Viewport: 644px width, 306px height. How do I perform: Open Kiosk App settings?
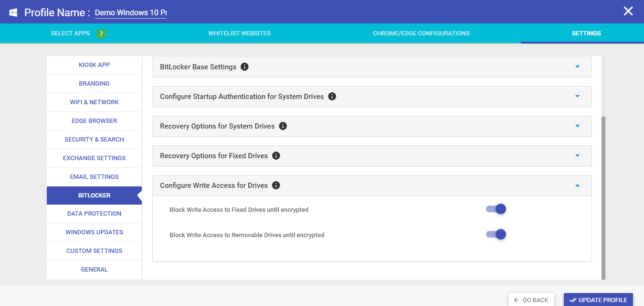pyautogui.click(x=95, y=65)
